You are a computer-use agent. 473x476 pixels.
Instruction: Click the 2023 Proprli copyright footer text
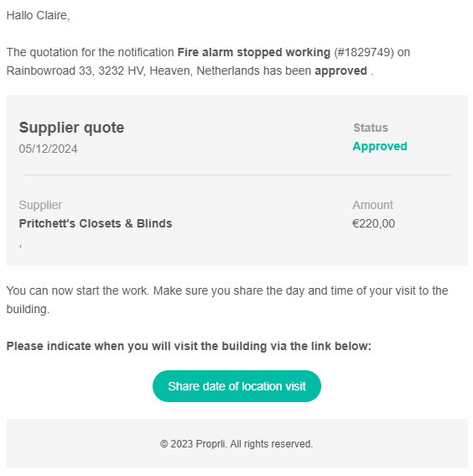click(236, 444)
